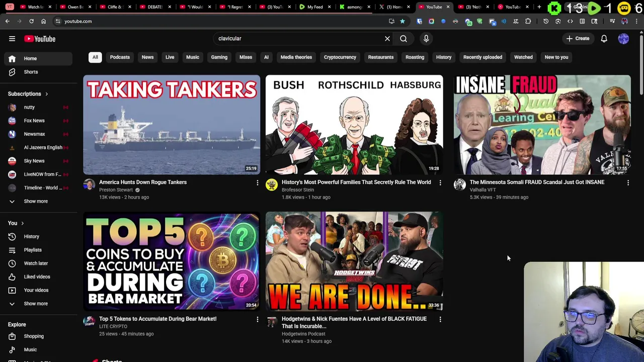Open Shopping under Explore
This screenshot has width=644, height=362.
pyautogui.click(x=38, y=336)
